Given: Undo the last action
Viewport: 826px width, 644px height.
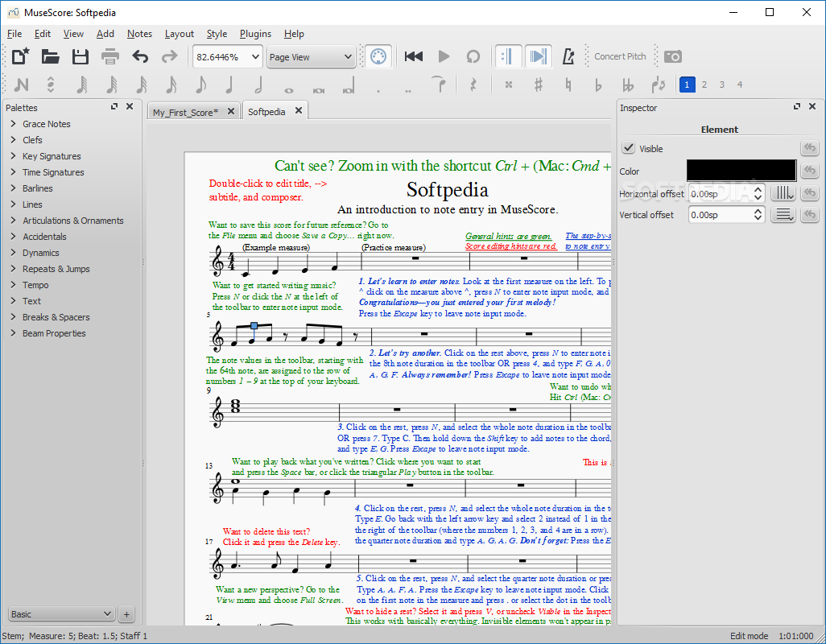Looking at the screenshot, I should pos(140,56).
